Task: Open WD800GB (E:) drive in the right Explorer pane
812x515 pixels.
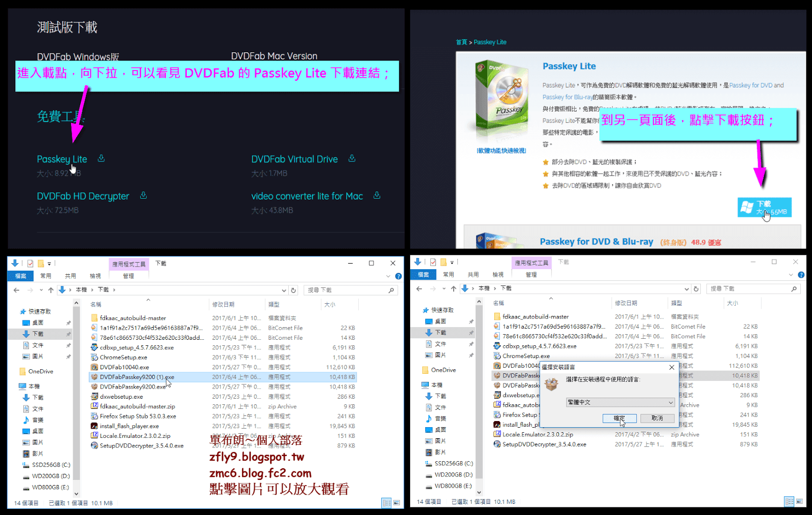Action: (453, 486)
